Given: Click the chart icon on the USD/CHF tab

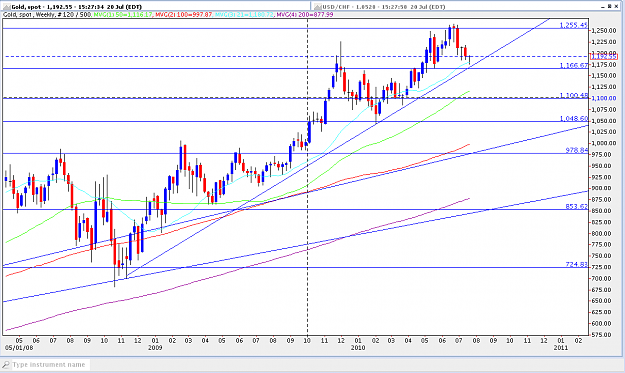Looking at the screenshot, I should pos(317,6).
